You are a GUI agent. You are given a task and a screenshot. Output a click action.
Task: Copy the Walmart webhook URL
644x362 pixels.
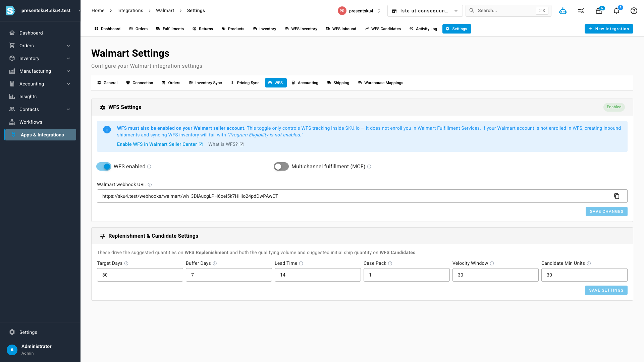coord(616,196)
